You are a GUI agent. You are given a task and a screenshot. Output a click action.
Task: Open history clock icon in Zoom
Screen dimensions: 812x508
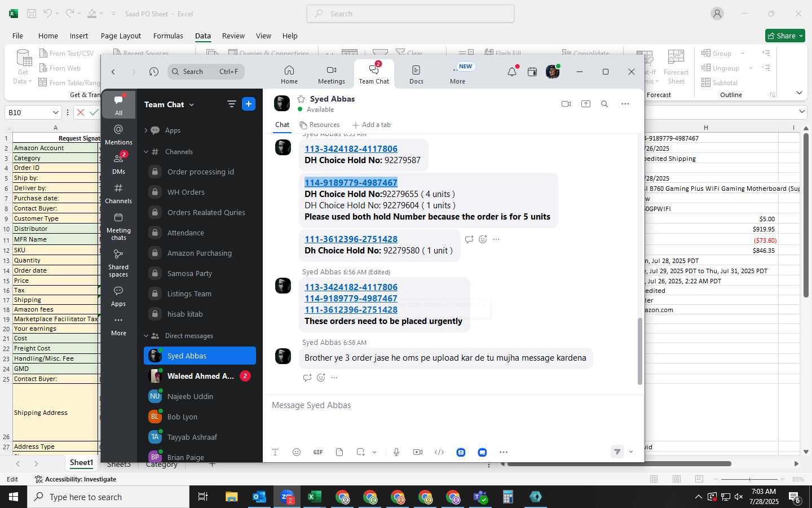[154, 72]
